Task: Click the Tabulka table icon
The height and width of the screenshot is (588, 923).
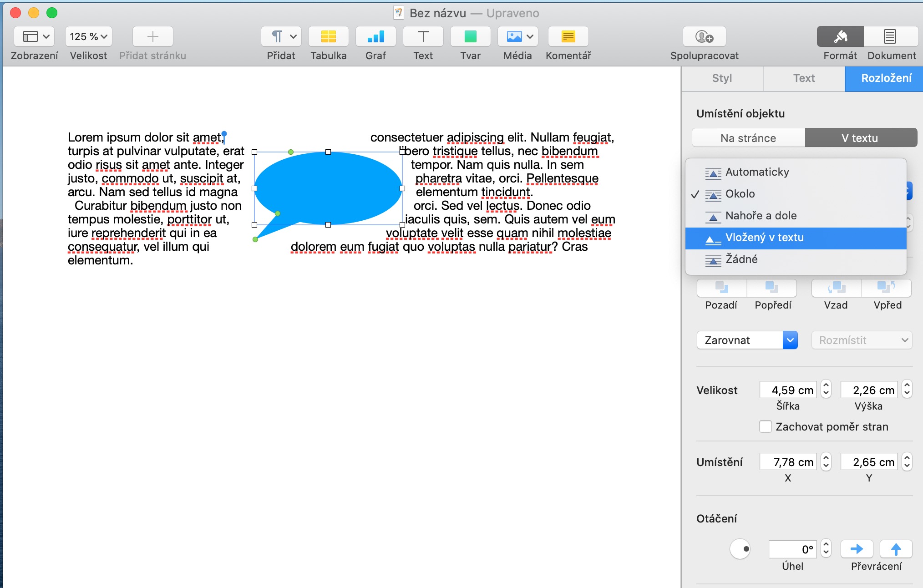Action: 328,37
